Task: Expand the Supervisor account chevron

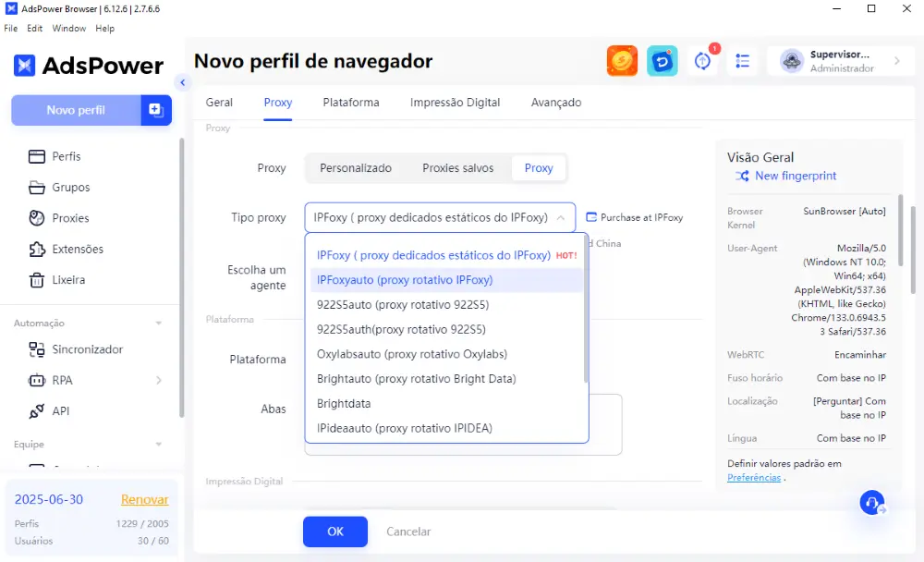Action: 897,61
